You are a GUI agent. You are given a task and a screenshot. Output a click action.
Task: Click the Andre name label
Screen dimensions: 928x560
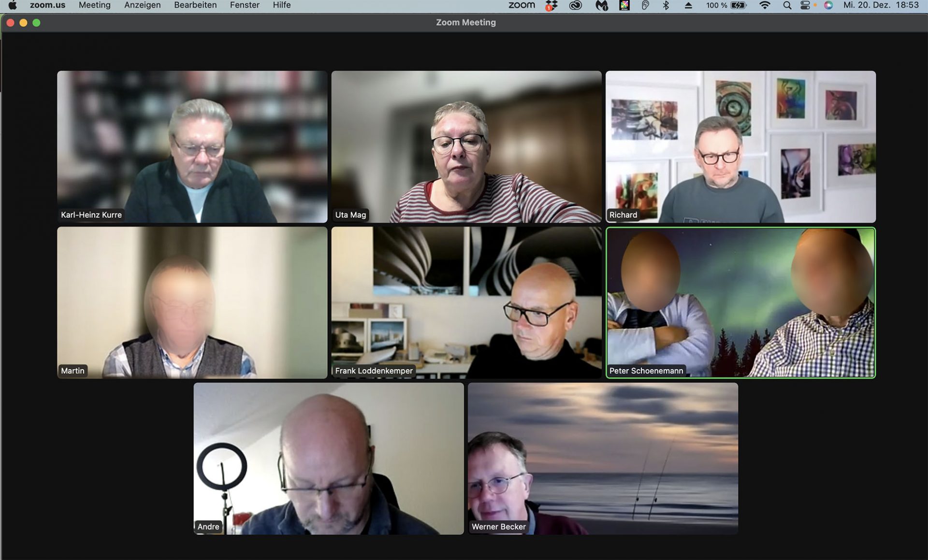point(208,527)
